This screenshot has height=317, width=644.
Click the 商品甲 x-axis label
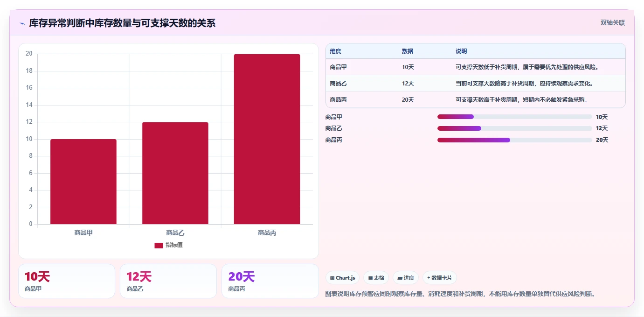point(83,232)
